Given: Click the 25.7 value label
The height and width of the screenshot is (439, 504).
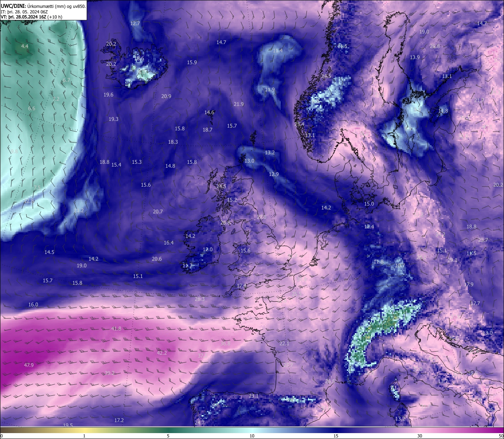Looking at the screenshot, I should tap(483, 240).
